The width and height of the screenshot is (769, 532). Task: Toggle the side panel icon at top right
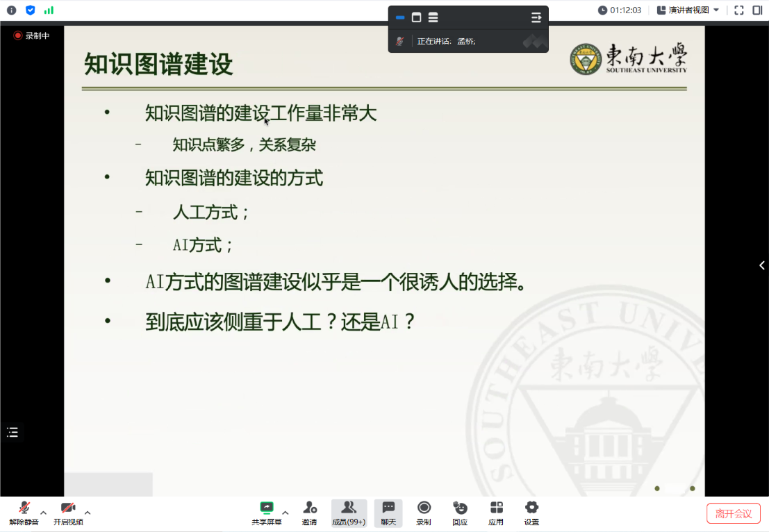click(757, 10)
